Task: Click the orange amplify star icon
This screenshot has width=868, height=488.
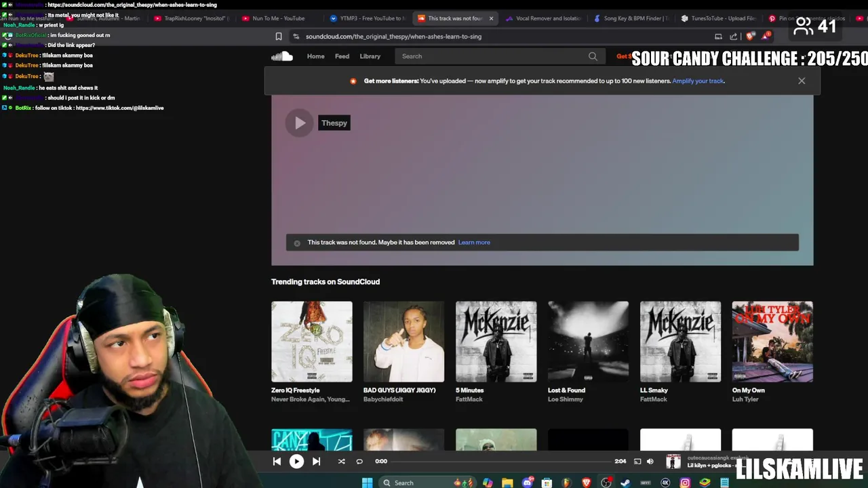Action: pyautogui.click(x=353, y=81)
